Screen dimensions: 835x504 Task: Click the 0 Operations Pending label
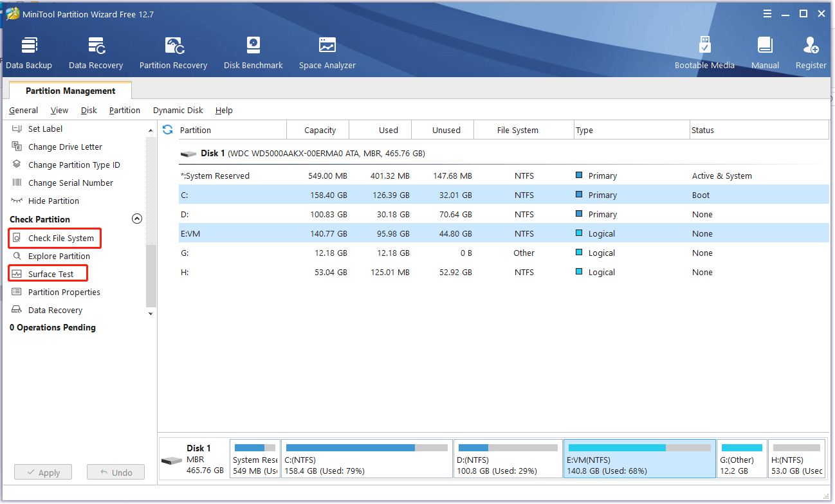coord(53,328)
